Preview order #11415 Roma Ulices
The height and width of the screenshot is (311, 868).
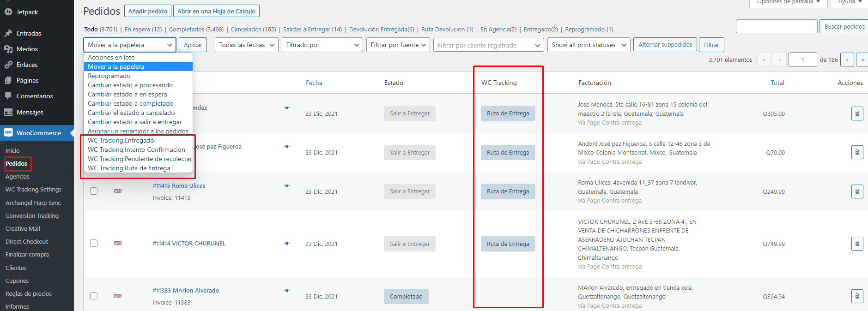(x=287, y=186)
